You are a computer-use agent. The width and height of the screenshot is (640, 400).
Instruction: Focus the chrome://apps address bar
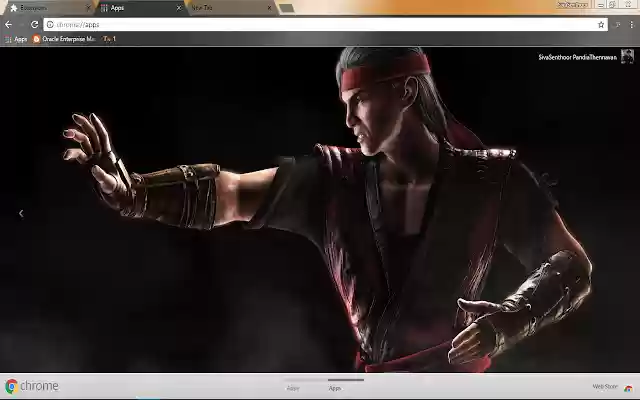pos(324,24)
